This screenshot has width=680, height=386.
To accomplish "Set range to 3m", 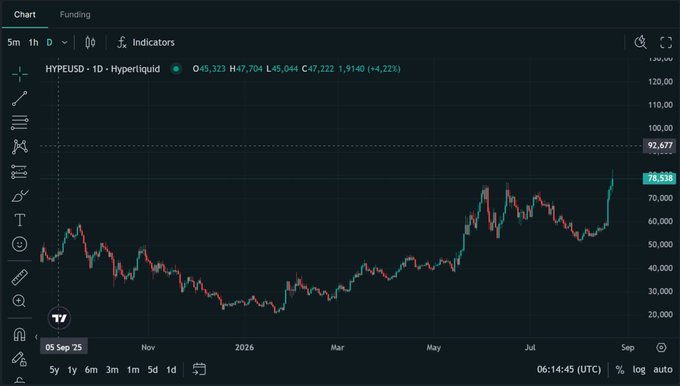I will [112, 370].
